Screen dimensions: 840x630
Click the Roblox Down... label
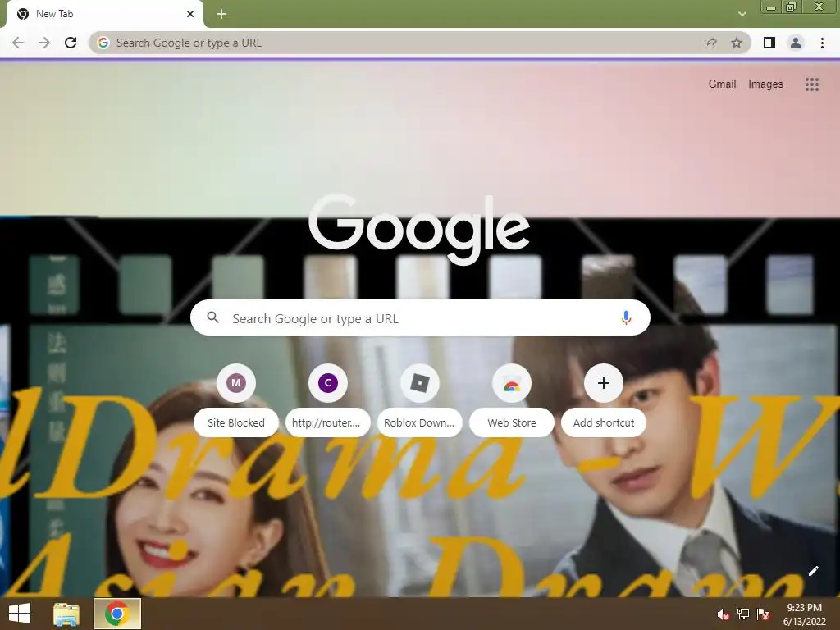pos(419,422)
